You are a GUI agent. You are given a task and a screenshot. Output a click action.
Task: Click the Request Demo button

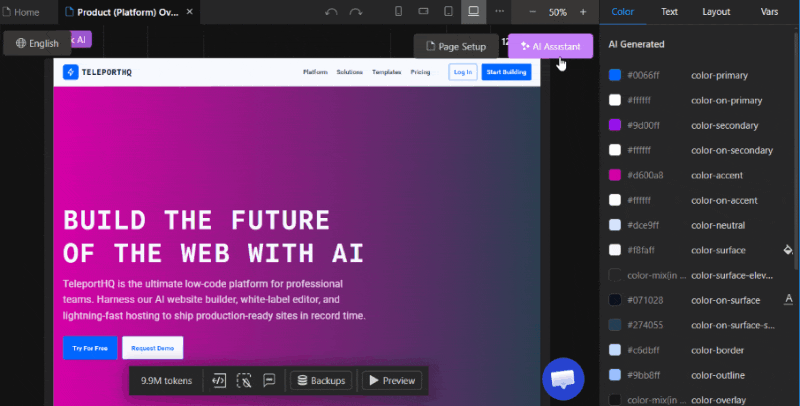pos(153,348)
